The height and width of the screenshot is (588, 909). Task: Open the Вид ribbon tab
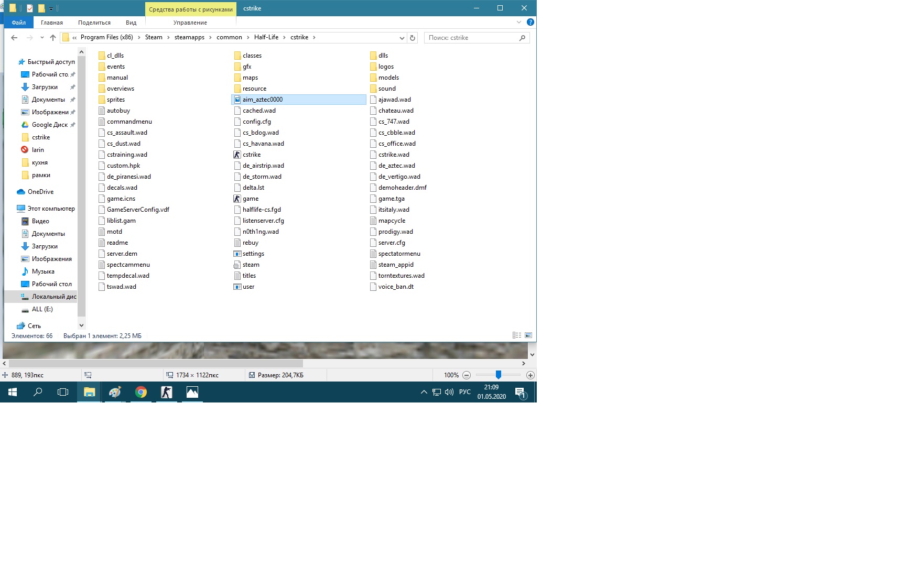pos(131,23)
